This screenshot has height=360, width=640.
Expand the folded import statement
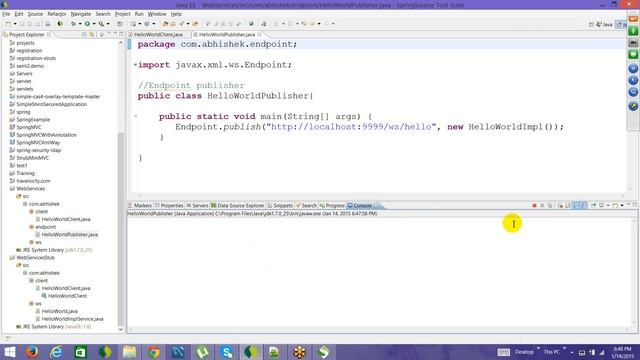135,65
